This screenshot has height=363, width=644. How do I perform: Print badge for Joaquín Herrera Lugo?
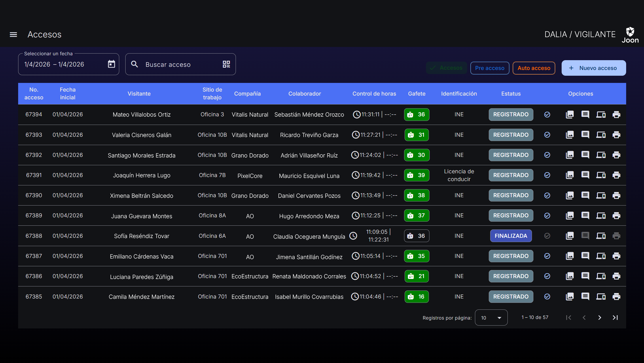616,175
